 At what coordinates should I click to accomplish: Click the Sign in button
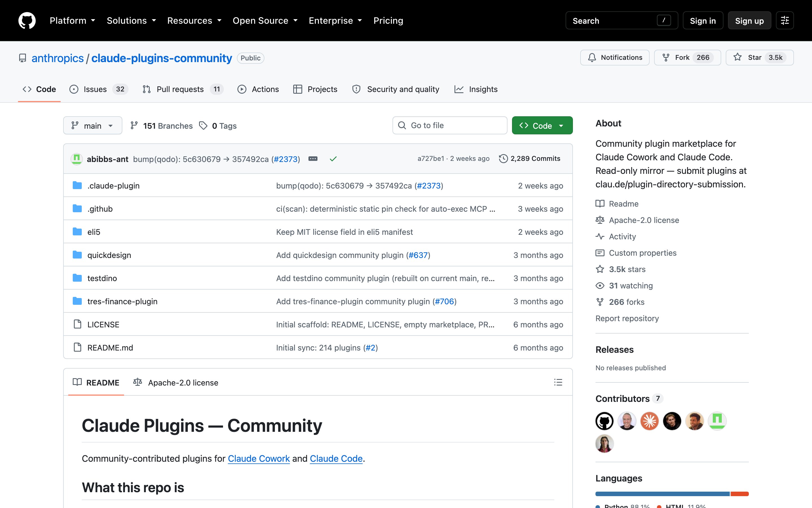[x=703, y=21]
